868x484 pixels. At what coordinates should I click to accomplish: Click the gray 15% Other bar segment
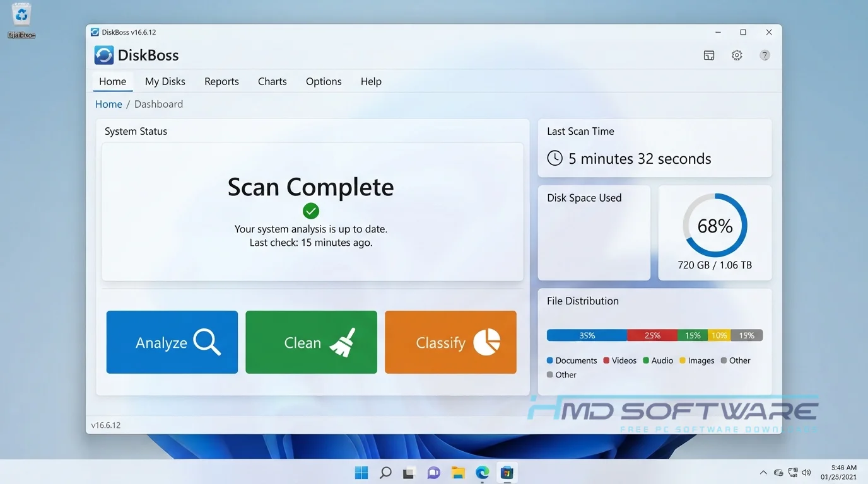(x=747, y=335)
